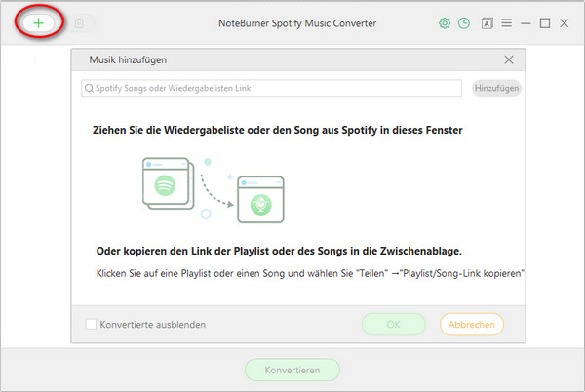Open settings with the green gear icon
This screenshot has width=585, height=392.
click(x=445, y=23)
